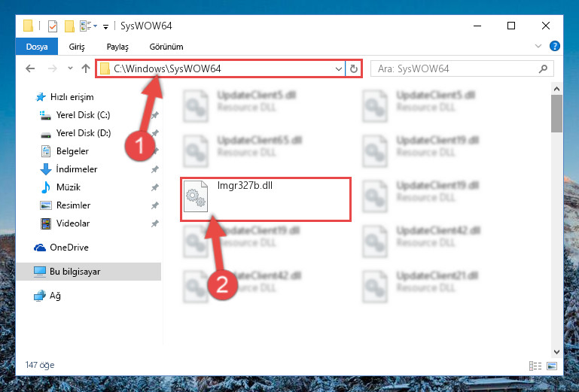Image resolution: width=579 pixels, height=392 pixels.
Task: Click the scroll up arrow of the file list
Action: point(556,89)
